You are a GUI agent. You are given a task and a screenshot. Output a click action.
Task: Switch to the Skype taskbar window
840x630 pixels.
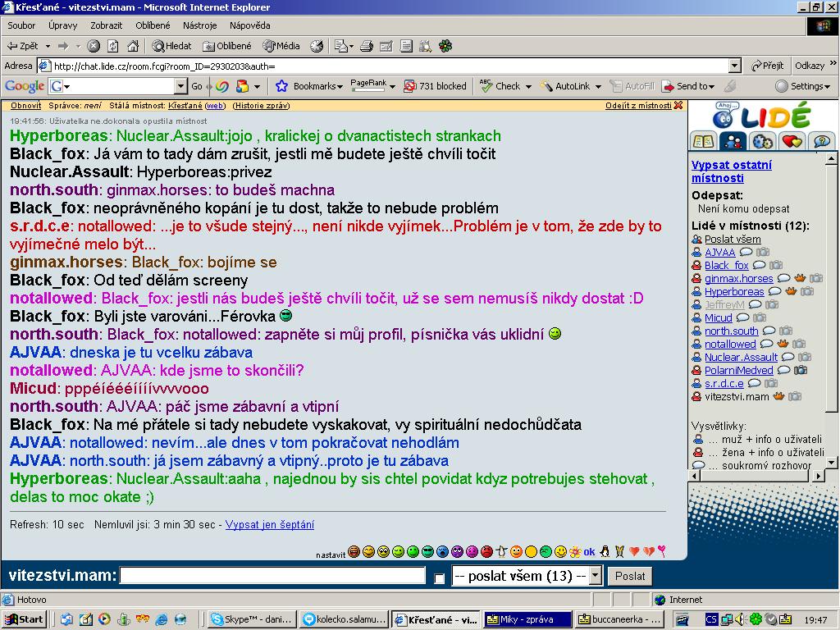tap(252, 619)
